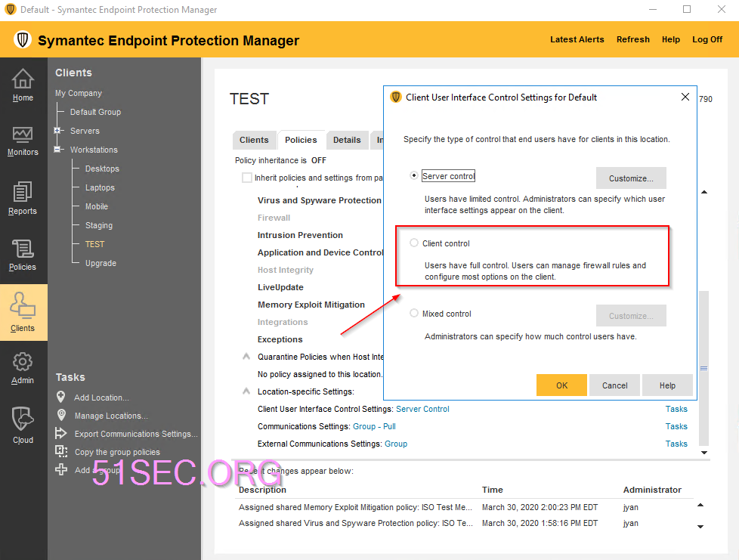Viewport: 739px width, 560px height.
Task: Click the policies list scroll down arrow
Action: tap(704, 453)
